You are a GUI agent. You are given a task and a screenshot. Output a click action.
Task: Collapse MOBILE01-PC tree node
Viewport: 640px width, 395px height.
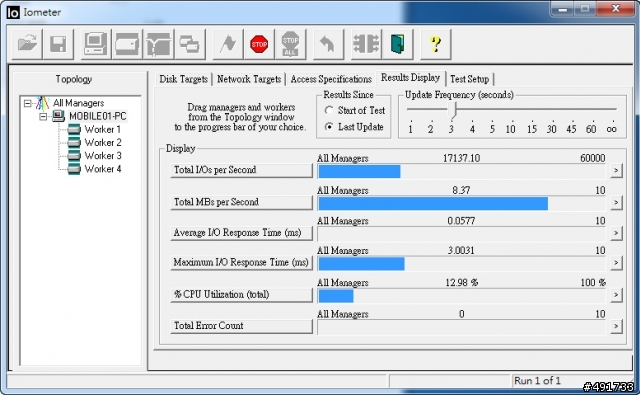click(43, 117)
